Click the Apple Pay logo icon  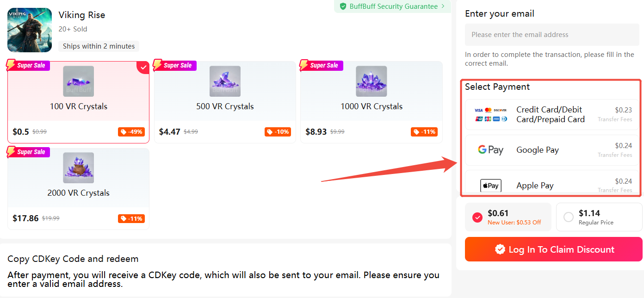click(490, 186)
